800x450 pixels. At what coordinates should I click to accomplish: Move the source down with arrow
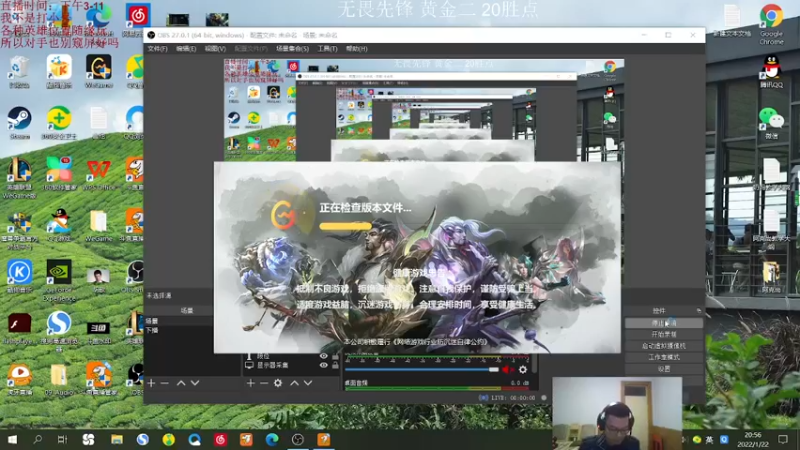coord(308,383)
